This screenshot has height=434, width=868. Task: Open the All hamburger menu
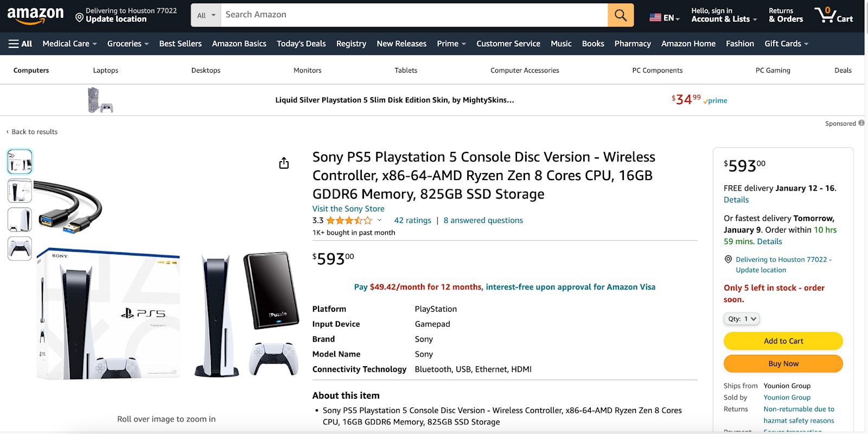coord(21,43)
